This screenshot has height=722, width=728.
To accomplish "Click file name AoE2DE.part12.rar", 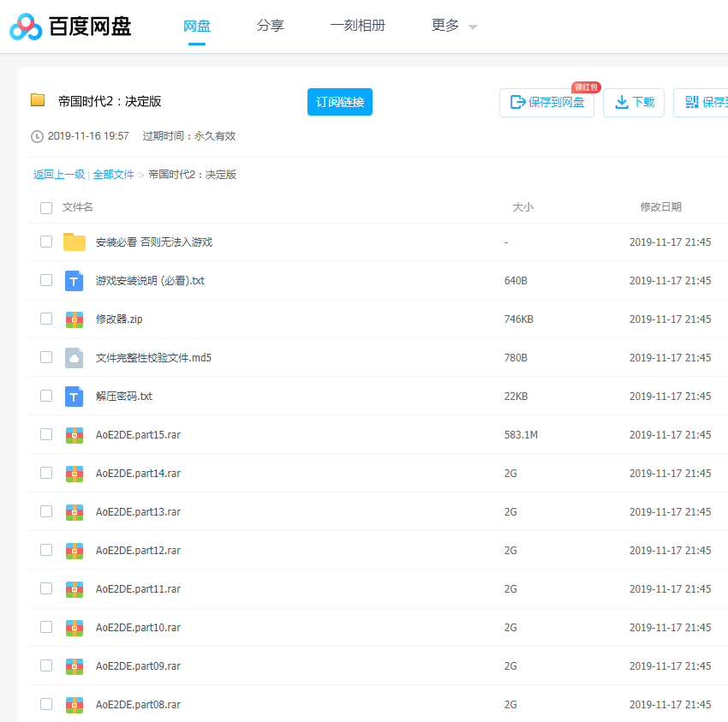I will point(138,550).
